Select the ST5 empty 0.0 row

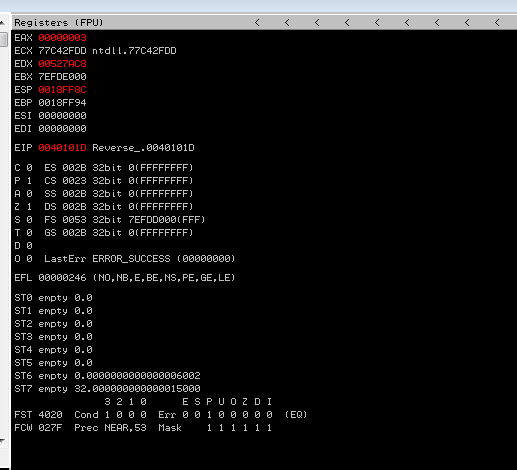(x=53, y=363)
